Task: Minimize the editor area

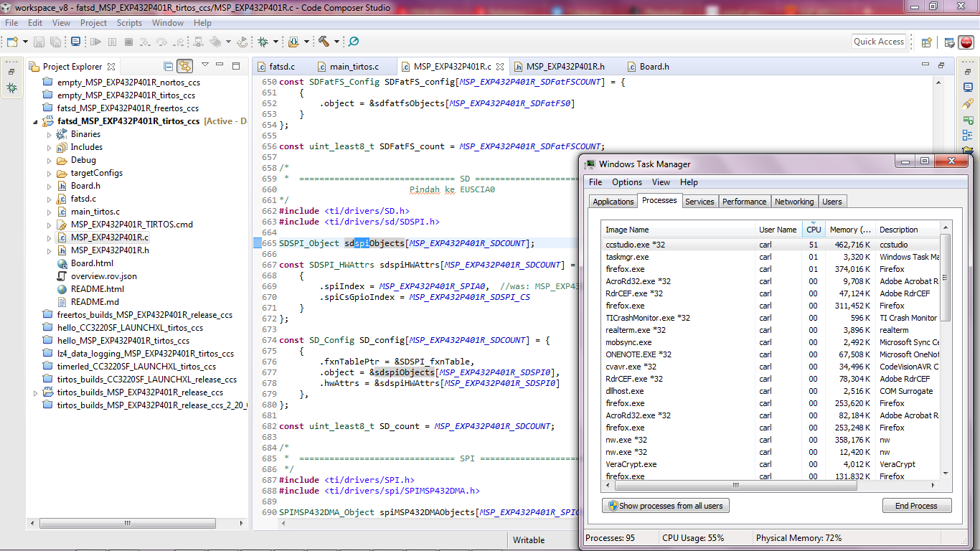Action: click(x=925, y=65)
